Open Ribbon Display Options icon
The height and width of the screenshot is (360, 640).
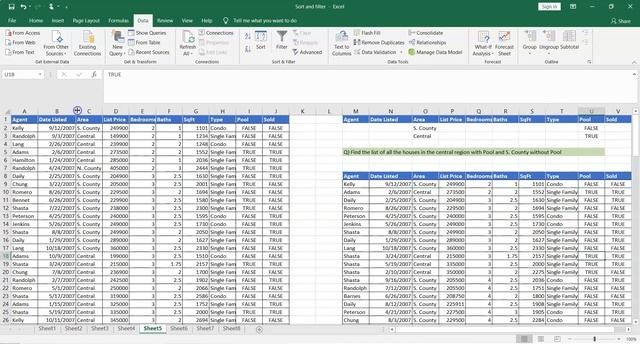tap(573, 7)
